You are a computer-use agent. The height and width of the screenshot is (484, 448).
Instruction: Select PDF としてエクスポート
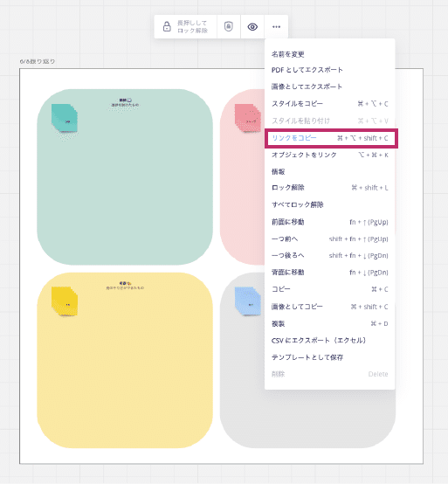tap(329, 70)
